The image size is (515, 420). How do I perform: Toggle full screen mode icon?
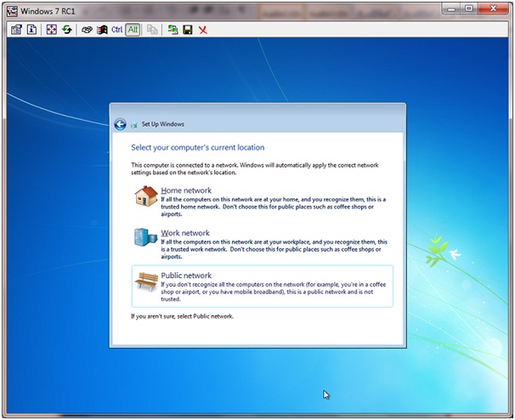click(52, 30)
